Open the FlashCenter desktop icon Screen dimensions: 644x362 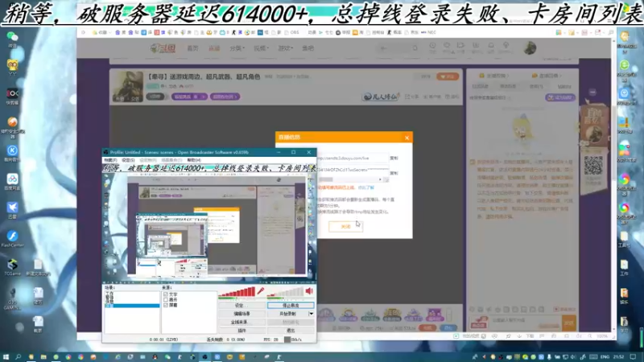tap(12, 237)
